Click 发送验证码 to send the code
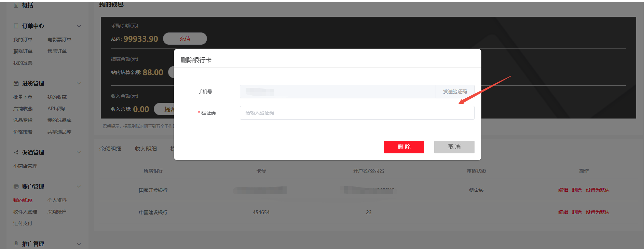The width and height of the screenshot is (644, 249). coord(455,92)
